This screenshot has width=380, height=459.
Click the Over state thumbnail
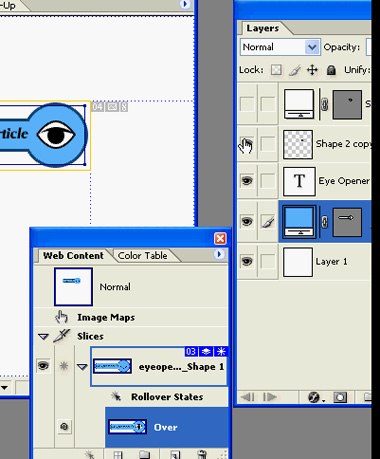[127, 427]
